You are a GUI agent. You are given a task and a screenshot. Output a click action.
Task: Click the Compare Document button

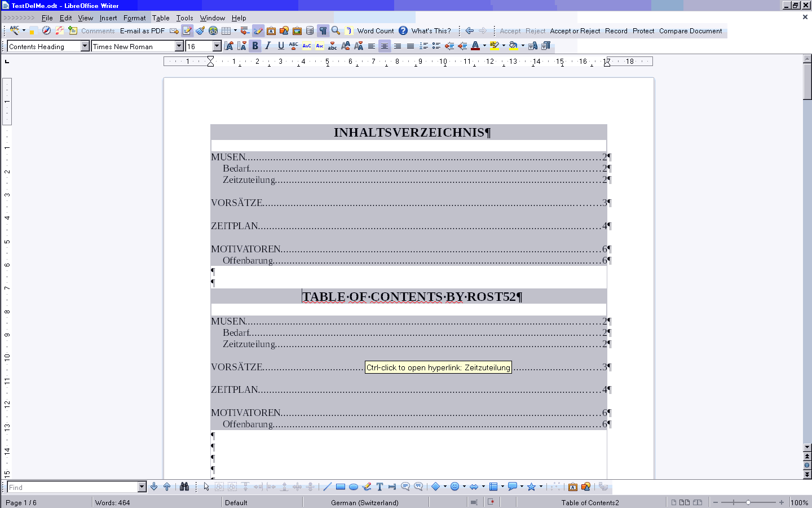pyautogui.click(x=691, y=31)
